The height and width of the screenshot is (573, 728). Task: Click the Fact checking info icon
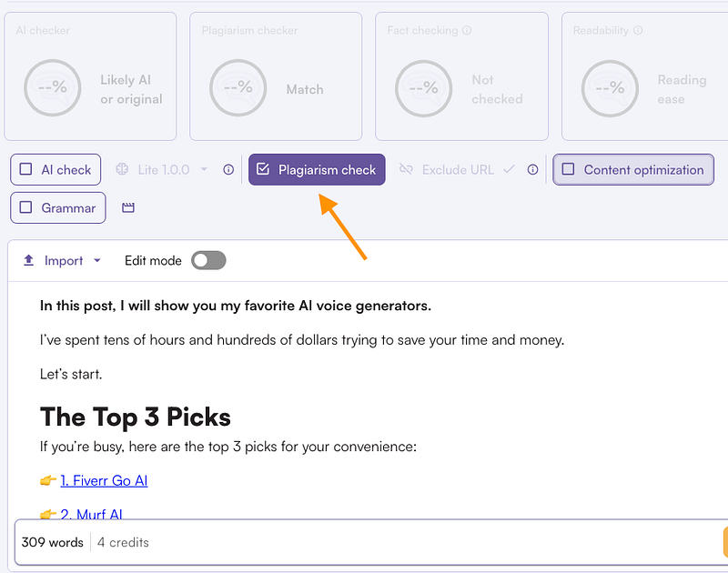point(467,30)
